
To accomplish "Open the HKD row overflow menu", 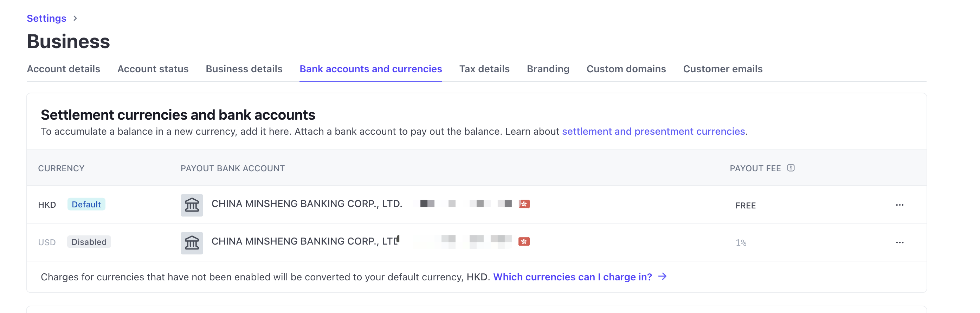I will point(900,205).
